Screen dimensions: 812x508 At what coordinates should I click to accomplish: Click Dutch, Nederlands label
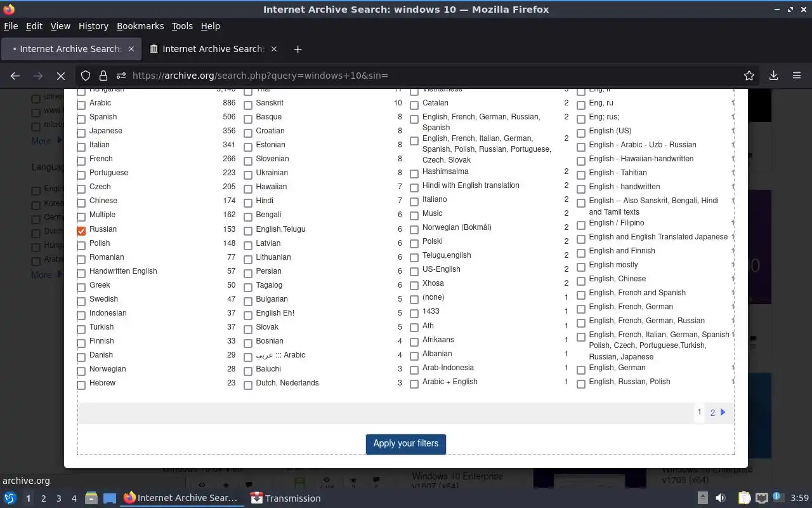click(x=287, y=383)
